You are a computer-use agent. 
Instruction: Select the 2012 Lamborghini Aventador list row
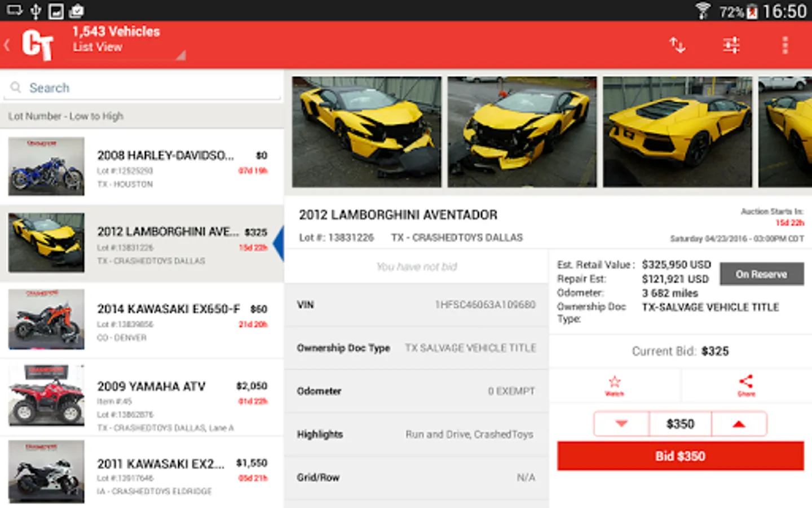click(x=142, y=243)
